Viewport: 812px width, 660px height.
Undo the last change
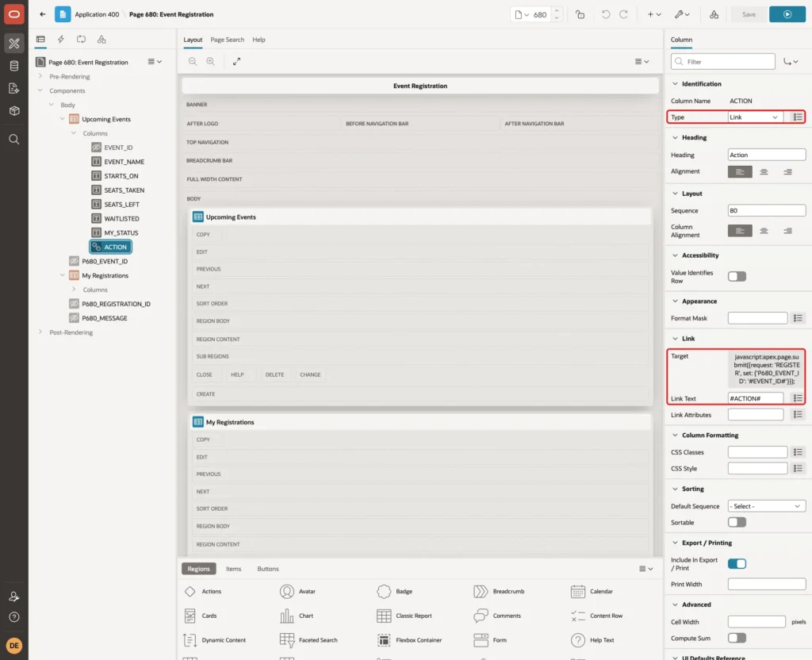pos(605,14)
